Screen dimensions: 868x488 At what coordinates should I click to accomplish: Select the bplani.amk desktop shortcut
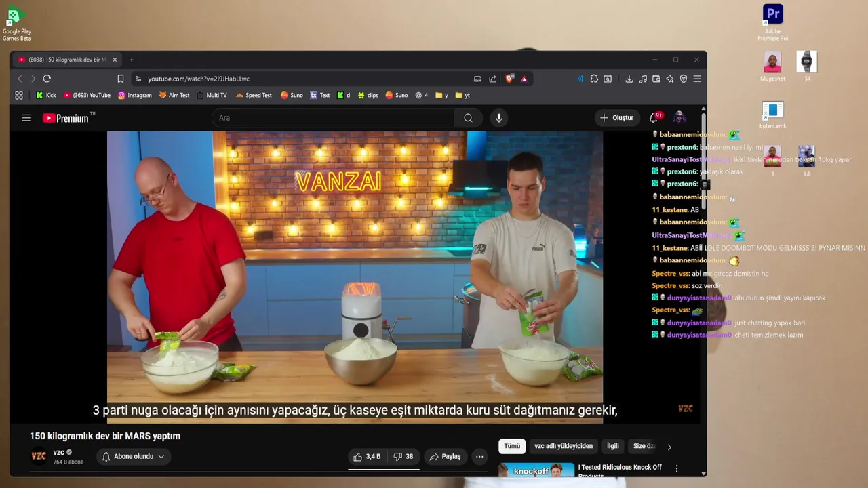pos(772,115)
